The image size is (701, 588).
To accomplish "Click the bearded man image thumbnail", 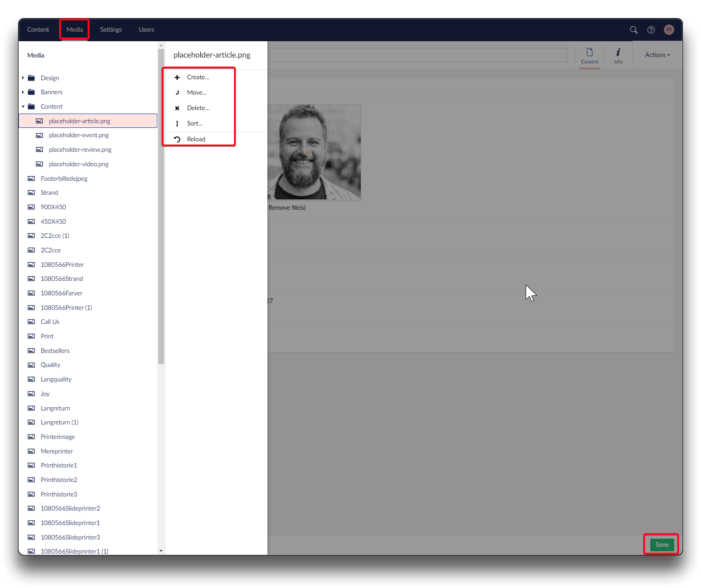I will click(314, 152).
